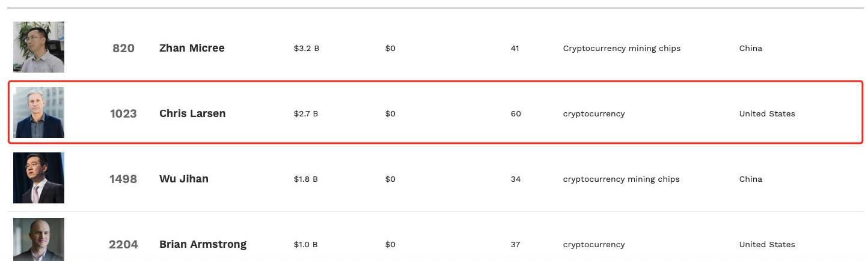Click the Brian Armstrong name
The width and height of the screenshot is (868, 261).
click(x=203, y=244)
